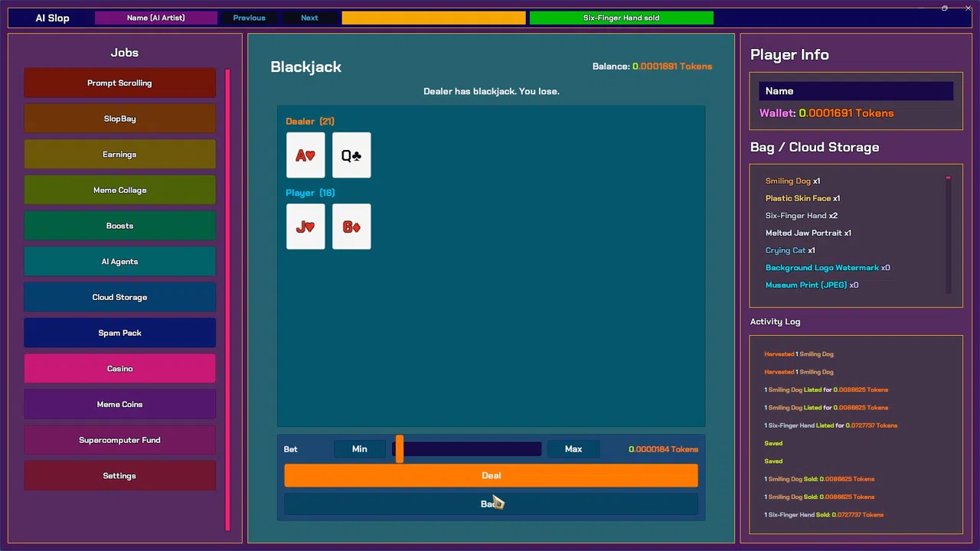Click the window restore button in the top-right corner
The height and width of the screenshot is (551, 980).
click(945, 8)
